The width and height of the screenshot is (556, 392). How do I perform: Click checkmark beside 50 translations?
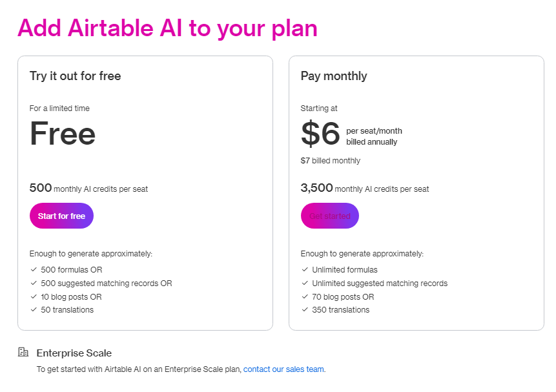(x=34, y=310)
